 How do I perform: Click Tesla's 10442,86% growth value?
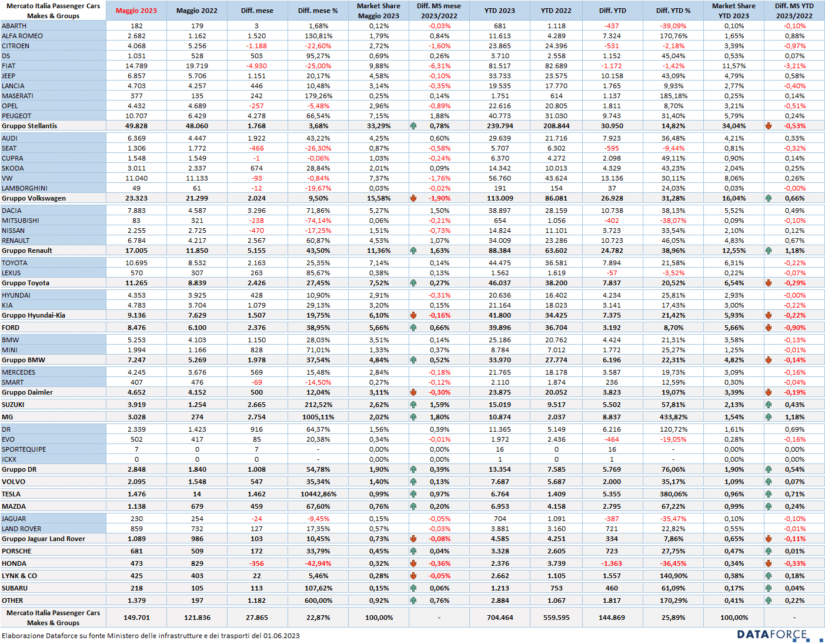coord(318,494)
